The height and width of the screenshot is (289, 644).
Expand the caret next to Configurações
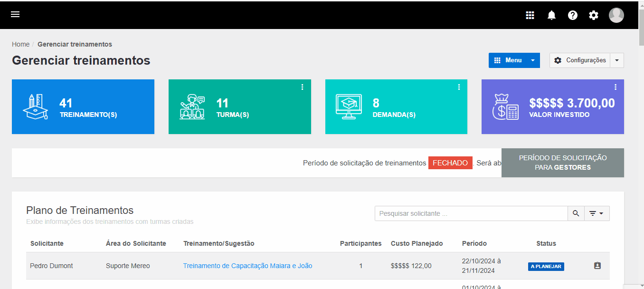pyautogui.click(x=617, y=60)
